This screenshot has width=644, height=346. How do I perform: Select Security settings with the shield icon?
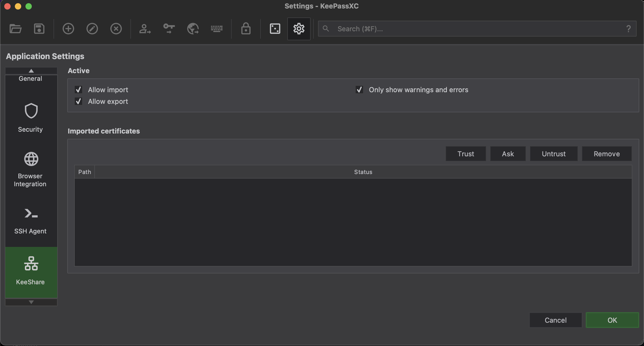(30, 117)
